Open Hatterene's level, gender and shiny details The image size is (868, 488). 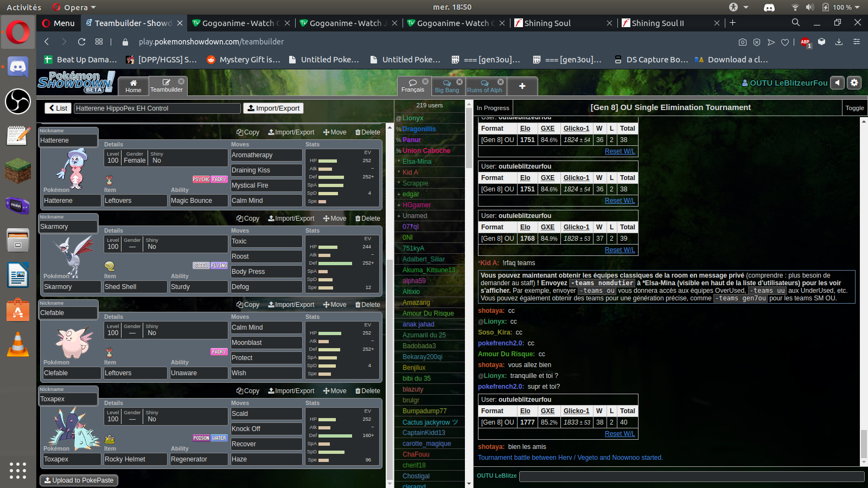[x=166, y=158]
